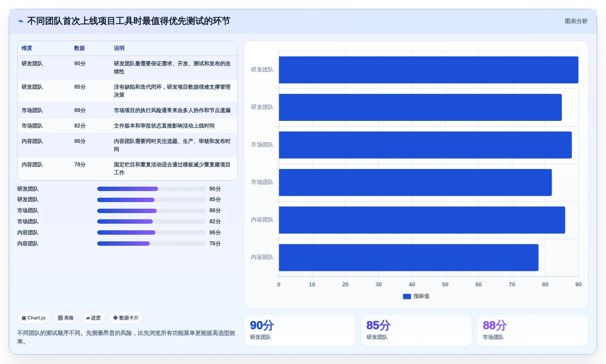The width and height of the screenshot is (606, 364).
Task: Click the chart's 研发团队 bar reaching 85
Action: click(420, 107)
